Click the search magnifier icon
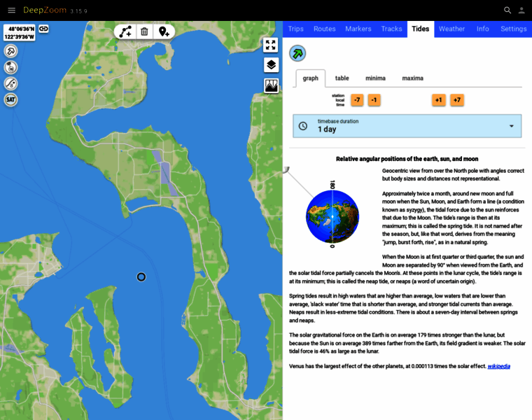Screen dimensions: 532x420 tap(507, 10)
